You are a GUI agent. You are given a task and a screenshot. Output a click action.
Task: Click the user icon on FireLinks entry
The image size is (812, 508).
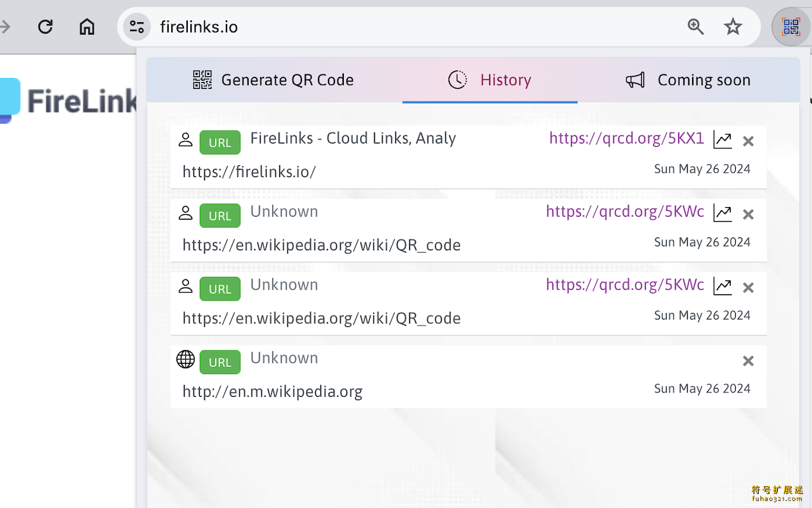[x=185, y=140]
